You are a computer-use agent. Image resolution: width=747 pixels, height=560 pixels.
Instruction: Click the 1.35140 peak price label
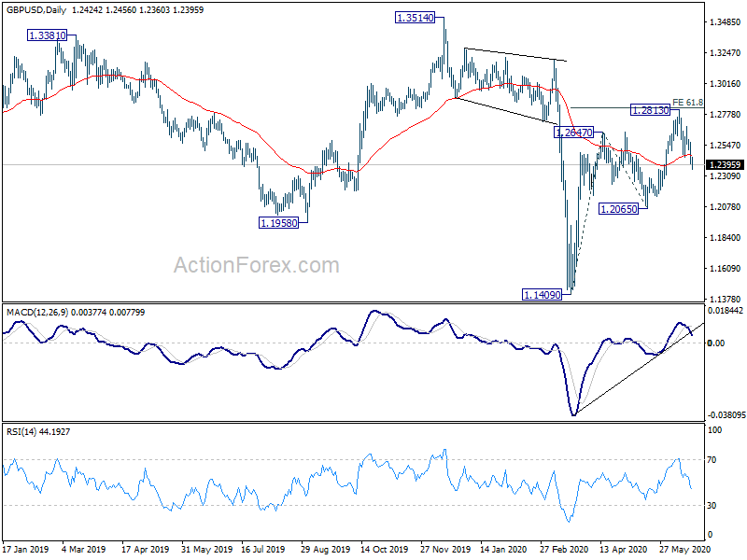pos(415,18)
